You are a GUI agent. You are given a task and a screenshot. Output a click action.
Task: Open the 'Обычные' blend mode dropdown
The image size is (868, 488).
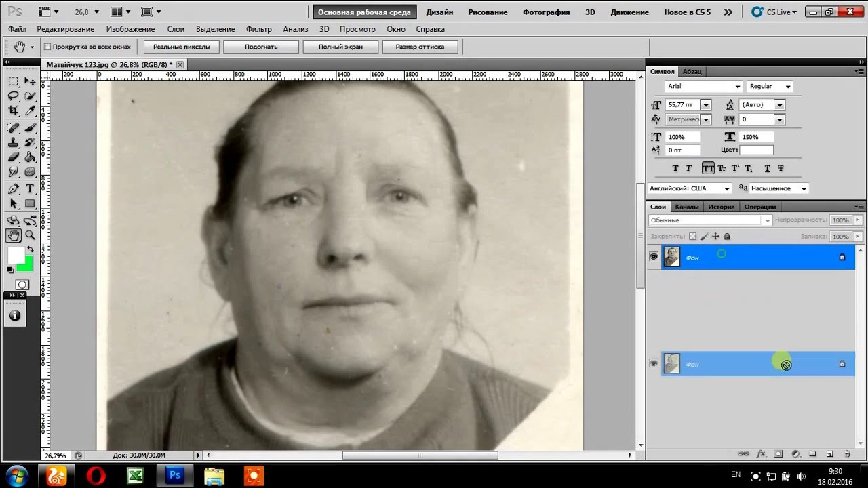click(x=710, y=220)
